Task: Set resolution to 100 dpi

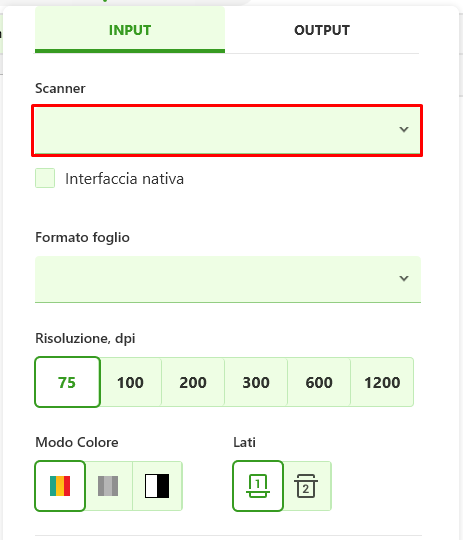Action: 130,382
